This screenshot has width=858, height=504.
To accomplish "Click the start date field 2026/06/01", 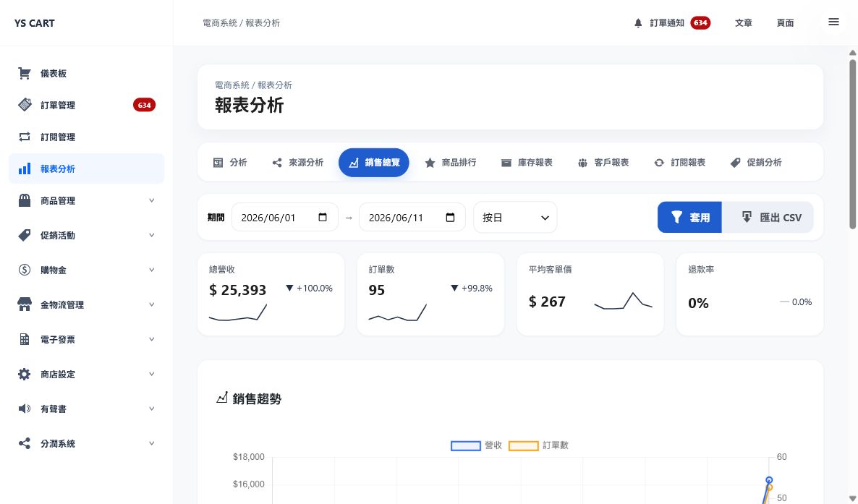I will (x=285, y=217).
